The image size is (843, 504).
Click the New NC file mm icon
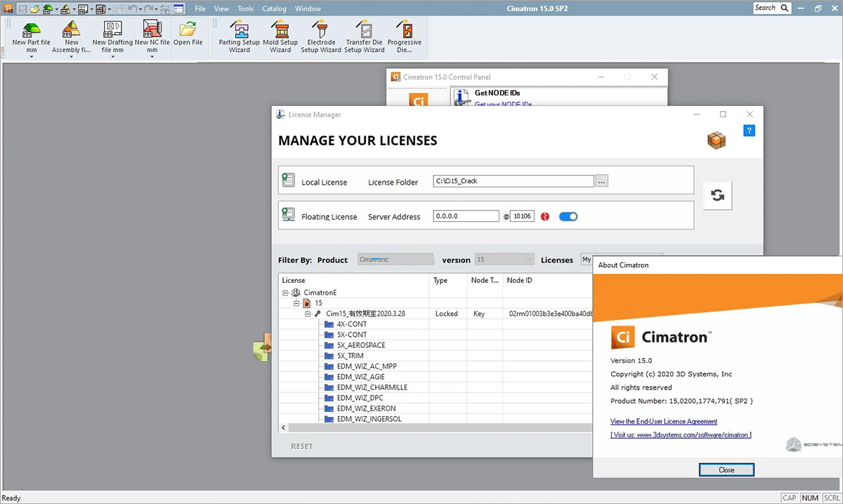[x=152, y=29]
